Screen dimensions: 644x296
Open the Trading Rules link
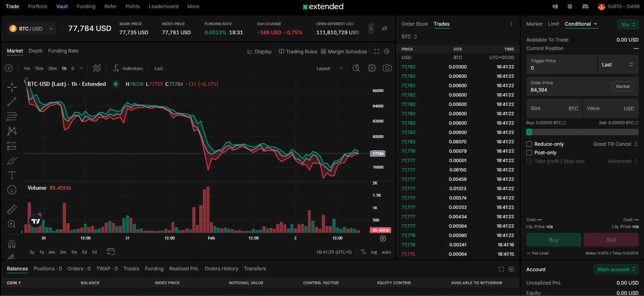pyautogui.click(x=298, y=52)
